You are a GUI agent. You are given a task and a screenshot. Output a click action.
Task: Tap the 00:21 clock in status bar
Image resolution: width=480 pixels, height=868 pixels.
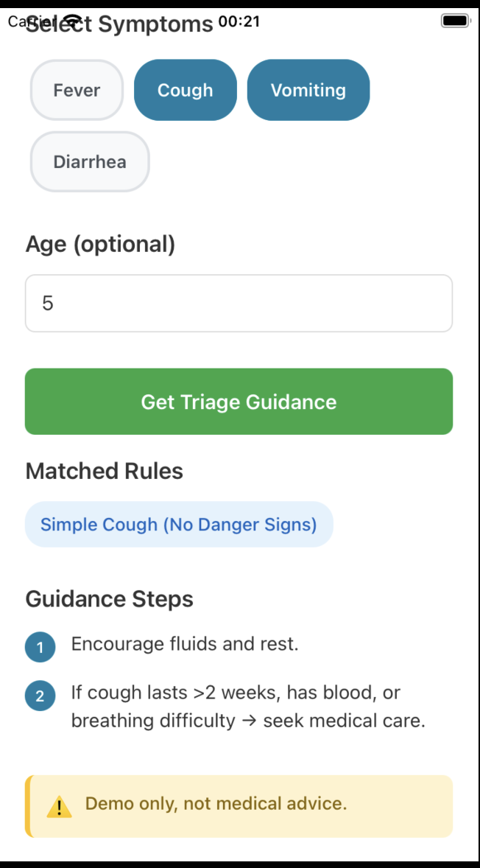point(239,21)
